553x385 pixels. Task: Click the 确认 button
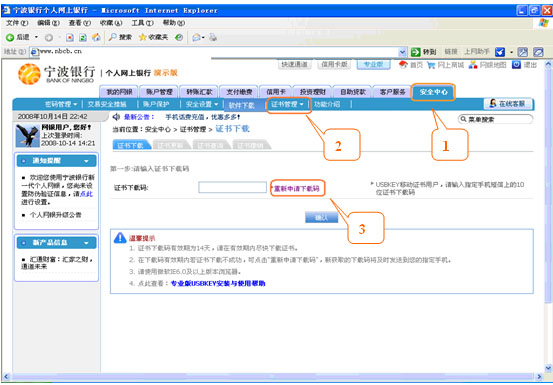pos(322,218)
